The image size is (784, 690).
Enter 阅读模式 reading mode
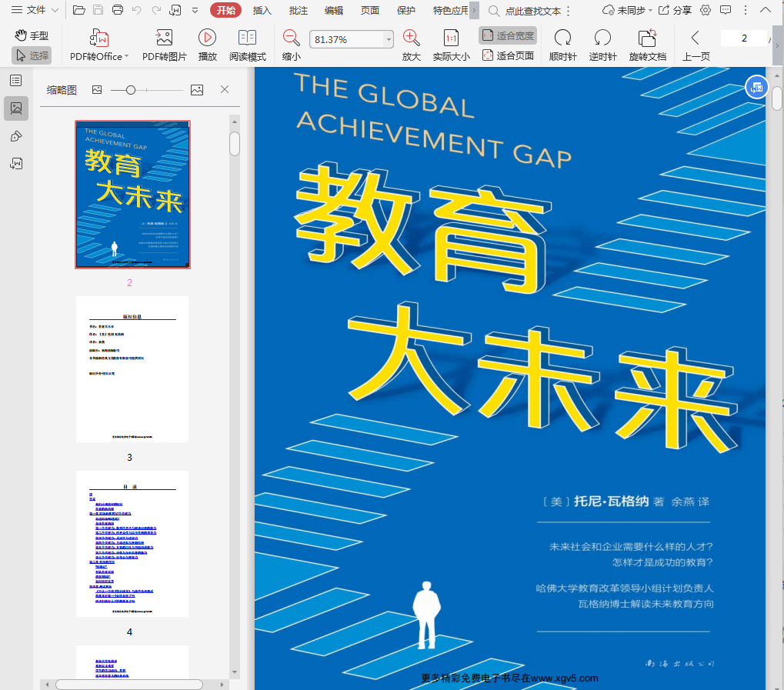coord(247,38)
